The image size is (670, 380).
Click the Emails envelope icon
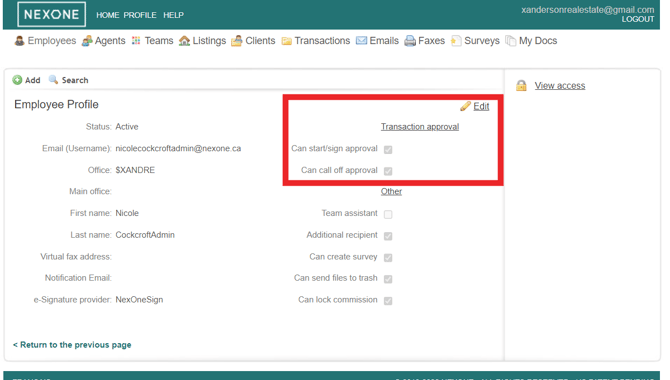click(361, 41)
